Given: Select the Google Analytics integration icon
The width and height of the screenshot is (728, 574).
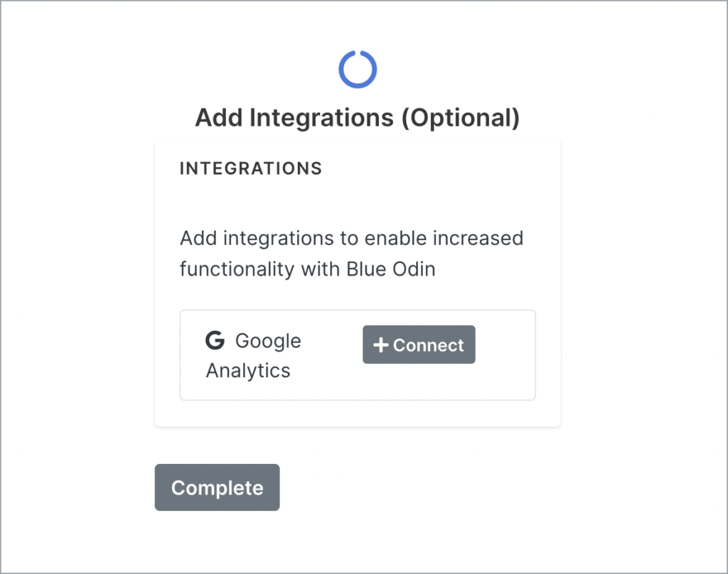Looking at the screenshot, I should coord(215,340).
